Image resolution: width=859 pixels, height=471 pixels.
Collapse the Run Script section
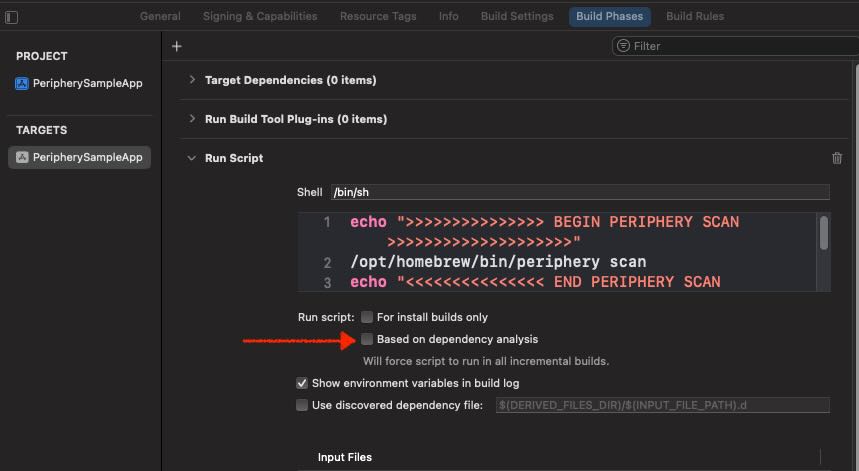[191, 158]
